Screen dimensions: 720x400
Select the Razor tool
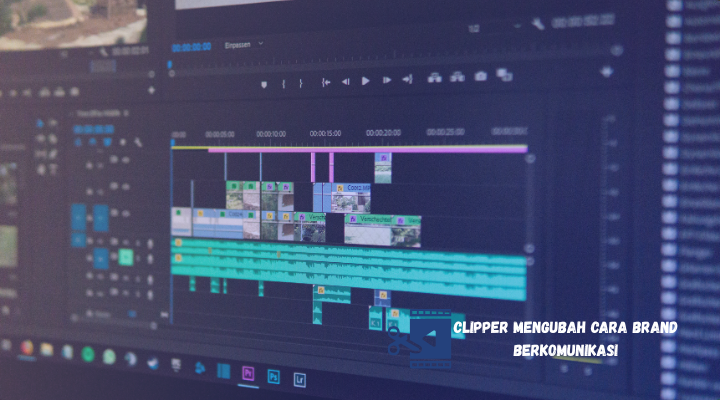click(x=53, y=138)
